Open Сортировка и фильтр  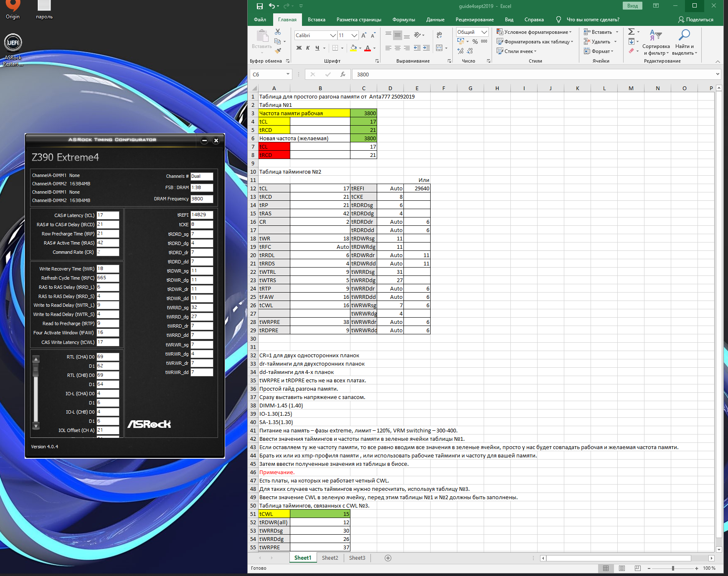pos(656,42)
